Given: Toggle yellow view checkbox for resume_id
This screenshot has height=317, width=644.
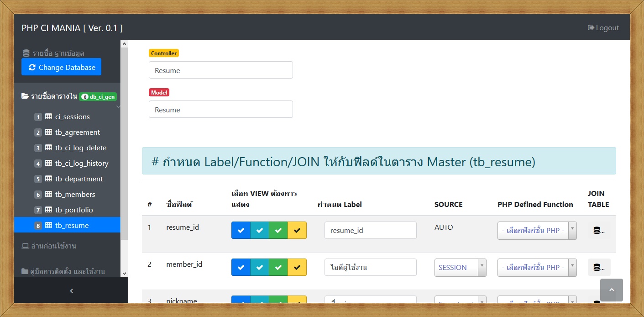Looking at the screenshot, I should point(297,230).
